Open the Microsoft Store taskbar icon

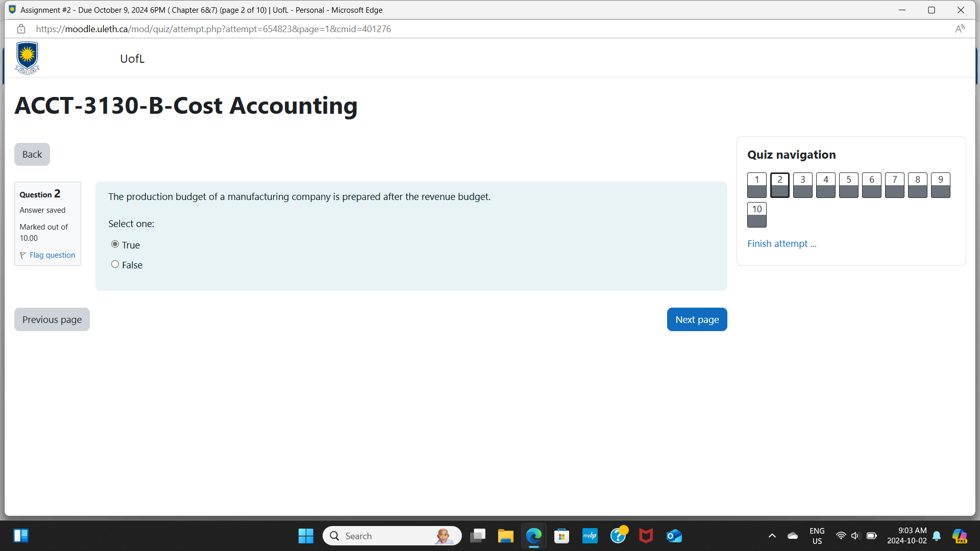coord(561,536)
